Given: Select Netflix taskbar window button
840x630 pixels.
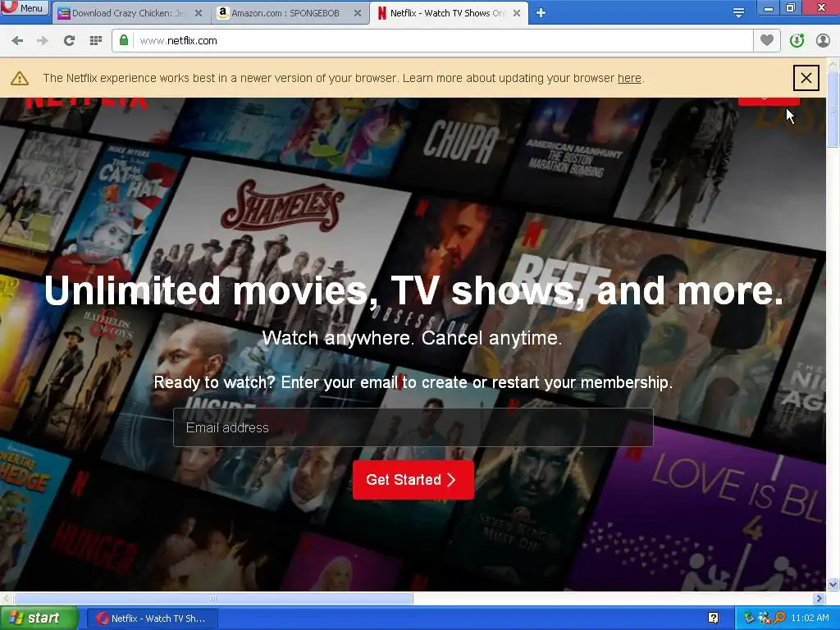Looking at the screenshot, I should [x=153, y=619].
